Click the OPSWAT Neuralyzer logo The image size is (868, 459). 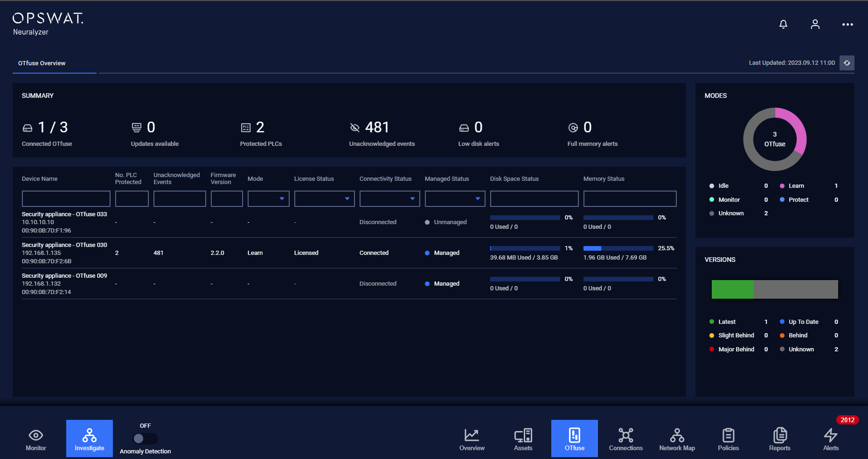pyautogui.click(x=48, y=24)
